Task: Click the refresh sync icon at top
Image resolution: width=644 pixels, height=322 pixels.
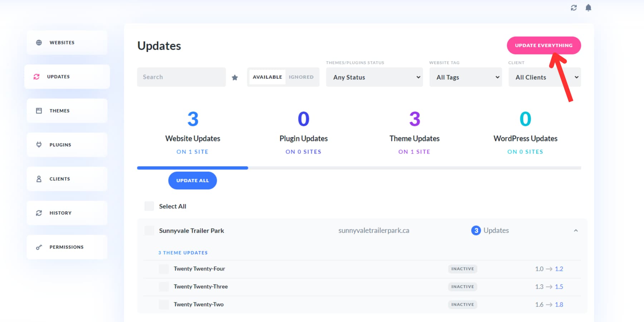Action: [x=574, y=8]
